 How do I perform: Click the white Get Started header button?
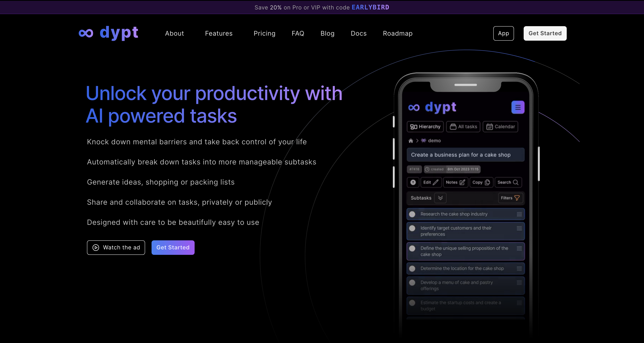click(545, 33)
